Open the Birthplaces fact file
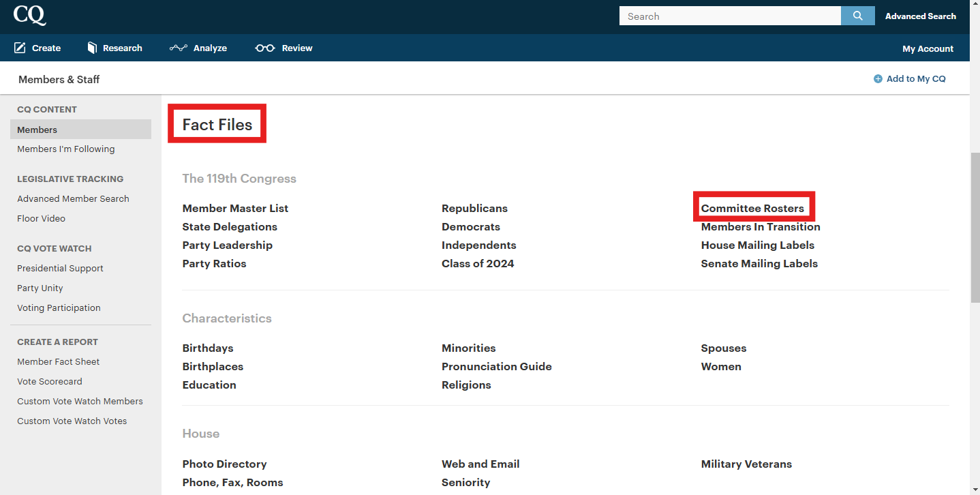The image size is (980, 495). [213, 366]
